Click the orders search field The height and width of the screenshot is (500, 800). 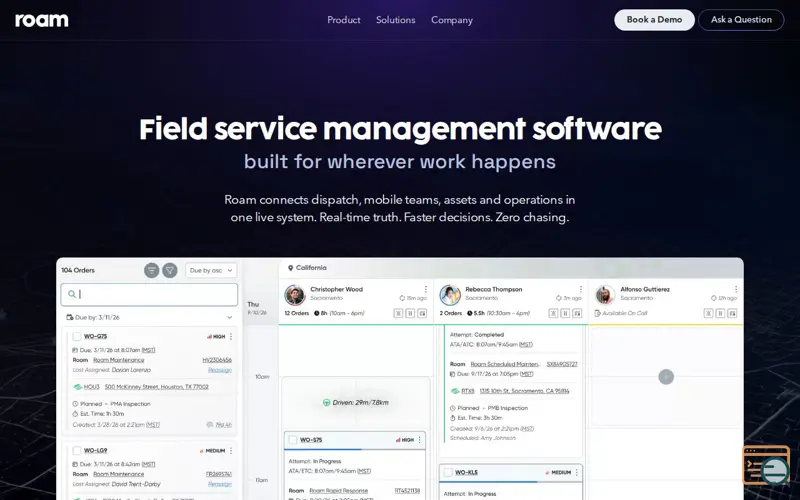point(149,294)
